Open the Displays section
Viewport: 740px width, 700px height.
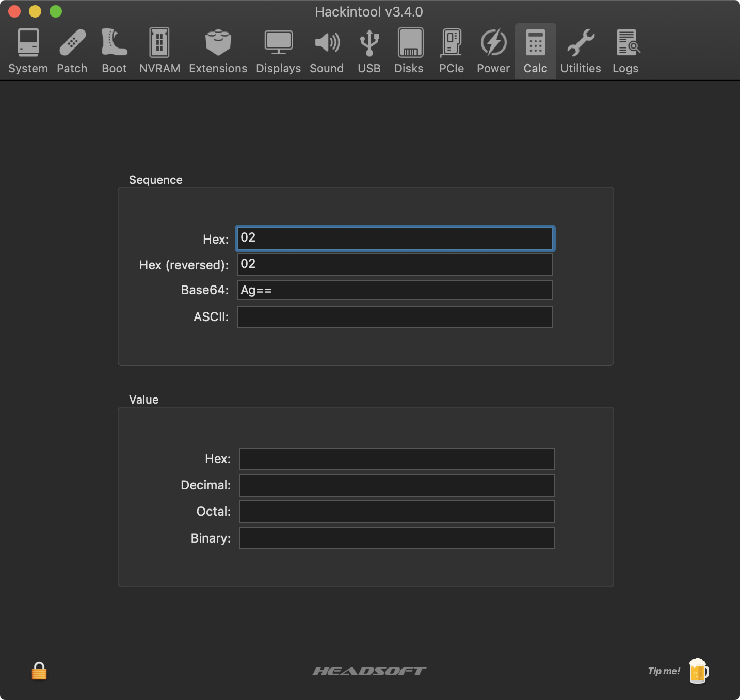(x=278, y=51)
